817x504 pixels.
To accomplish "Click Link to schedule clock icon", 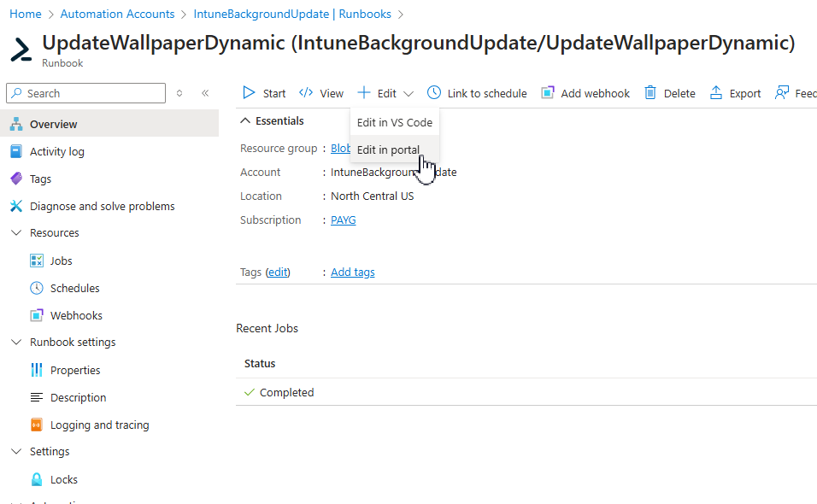I will tap(434, 93).
